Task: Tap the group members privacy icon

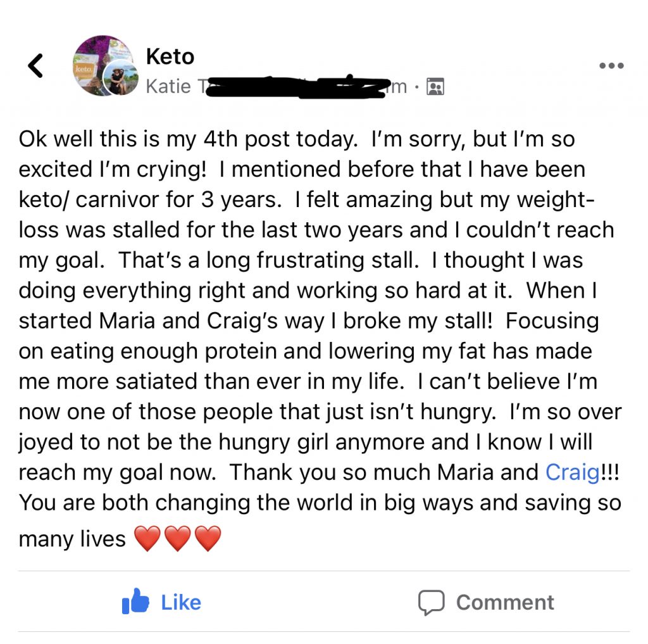Action: 435,87
